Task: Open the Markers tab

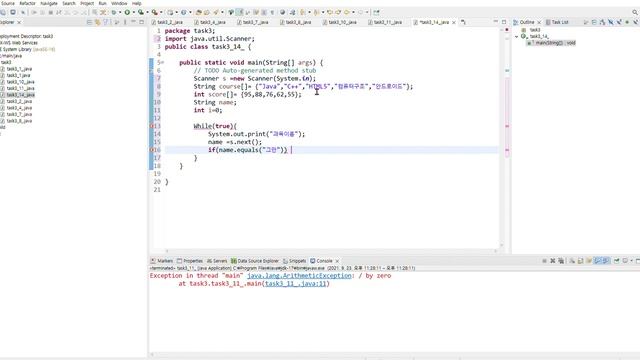Action: coord(162,260)
